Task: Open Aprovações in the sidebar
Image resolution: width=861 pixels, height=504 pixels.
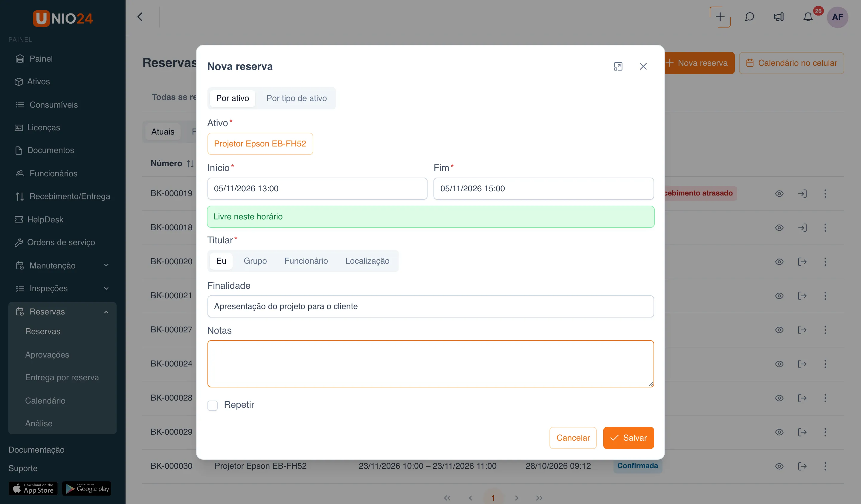Action: 47,355
